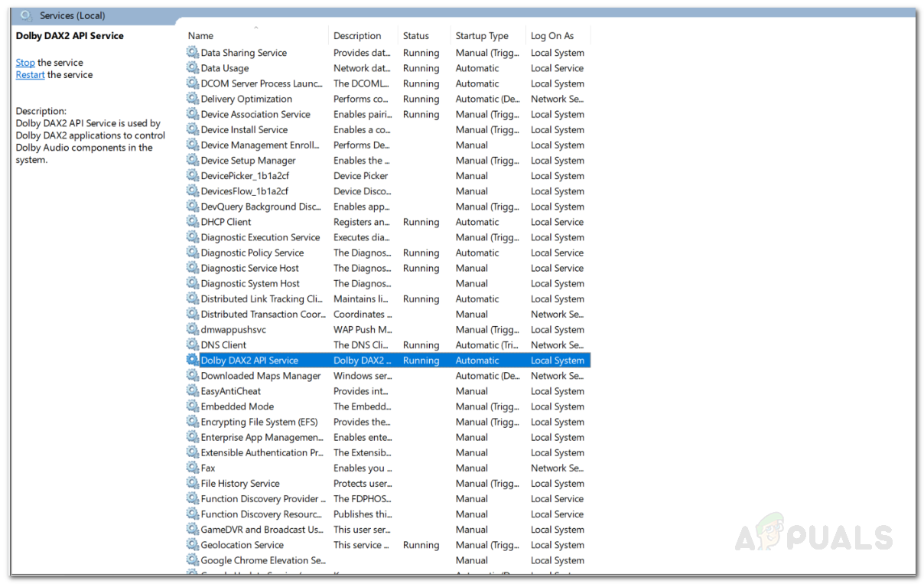924x584 pixels.
Task: Click the gear icon beside Device Setup Manager
Action: tap(193, 161)
